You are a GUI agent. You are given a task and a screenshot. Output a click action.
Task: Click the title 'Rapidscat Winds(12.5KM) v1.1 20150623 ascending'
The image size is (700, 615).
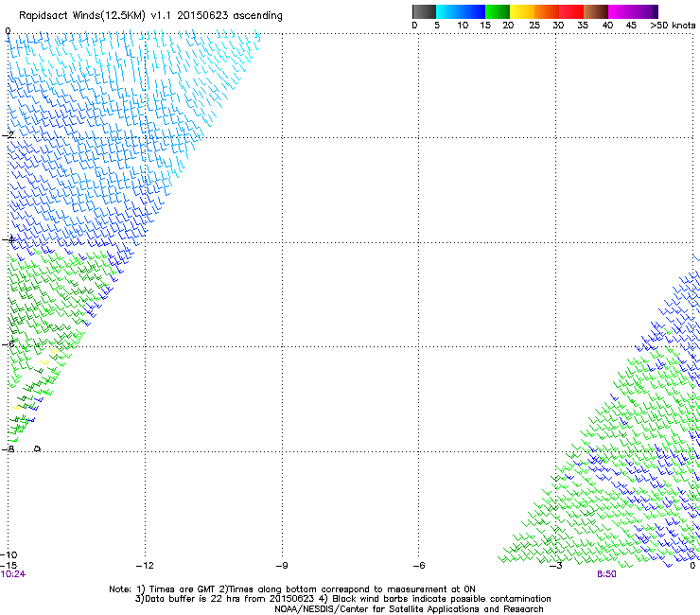150,16
